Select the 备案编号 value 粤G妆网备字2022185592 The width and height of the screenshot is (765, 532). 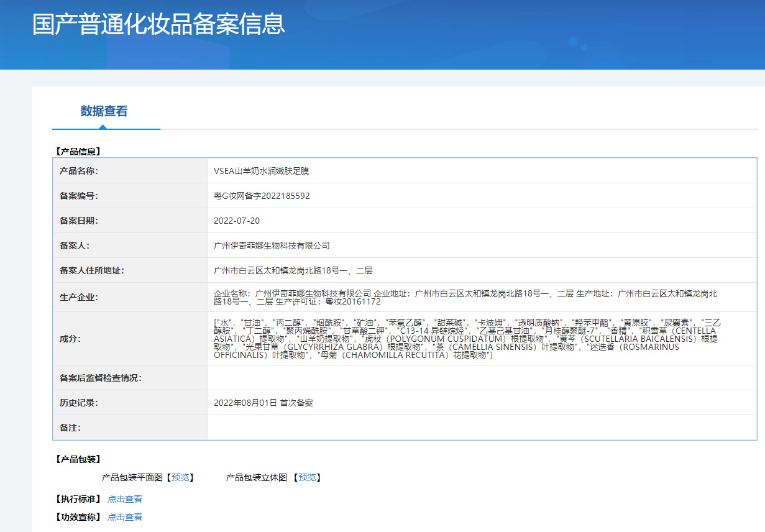point(262,196)
